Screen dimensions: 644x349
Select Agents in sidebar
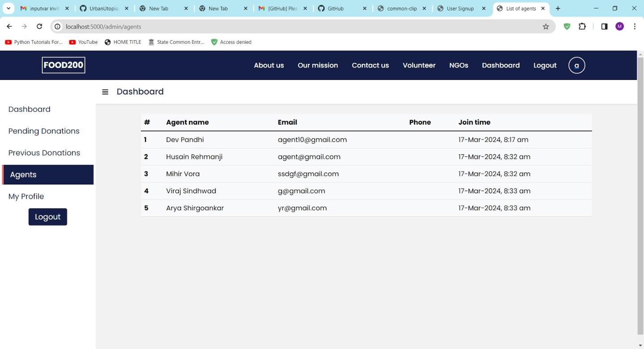[x=48, y=175]
